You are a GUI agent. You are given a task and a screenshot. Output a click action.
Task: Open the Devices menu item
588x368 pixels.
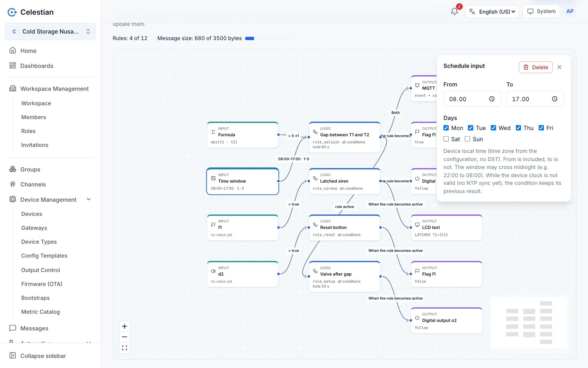tap(32, 214)
